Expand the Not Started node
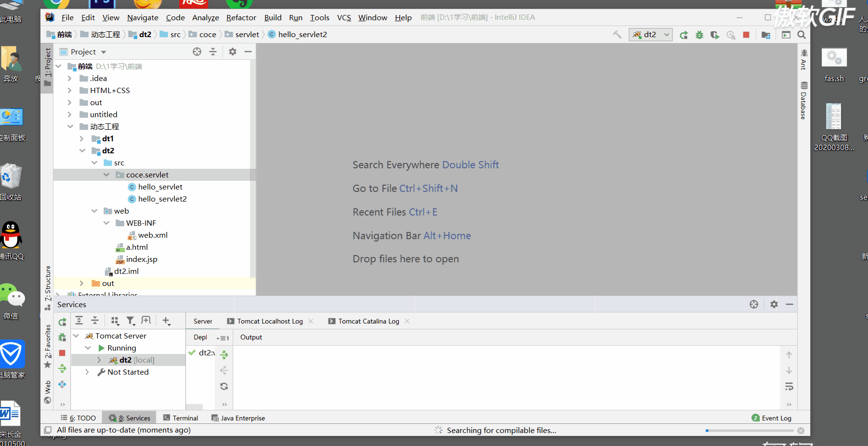The width and height of the screenshot is (868, 446). coord(87,372)
